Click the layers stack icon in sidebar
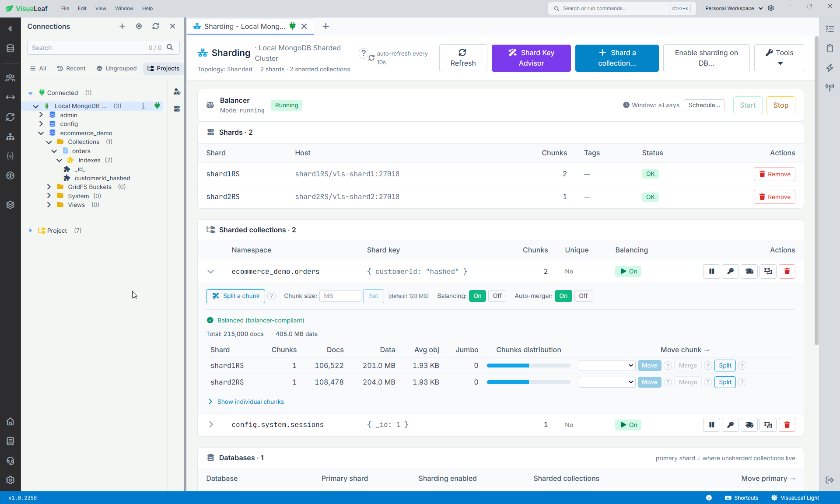The width and height of the screenshot is (840, 504). 10,205
